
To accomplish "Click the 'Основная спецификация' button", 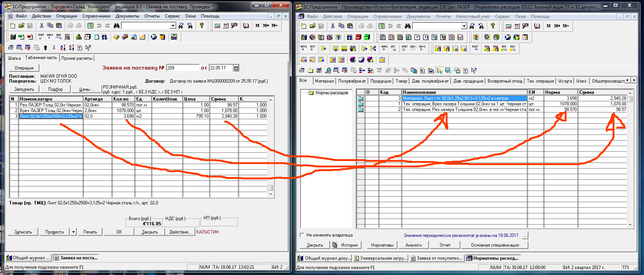I will coord(495,245).
